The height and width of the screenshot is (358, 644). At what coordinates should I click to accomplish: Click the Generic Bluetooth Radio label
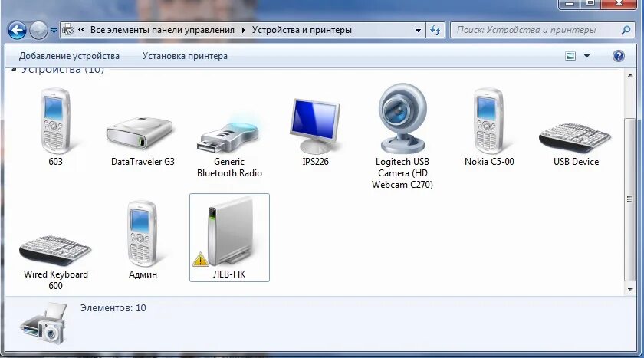(229, 168)
